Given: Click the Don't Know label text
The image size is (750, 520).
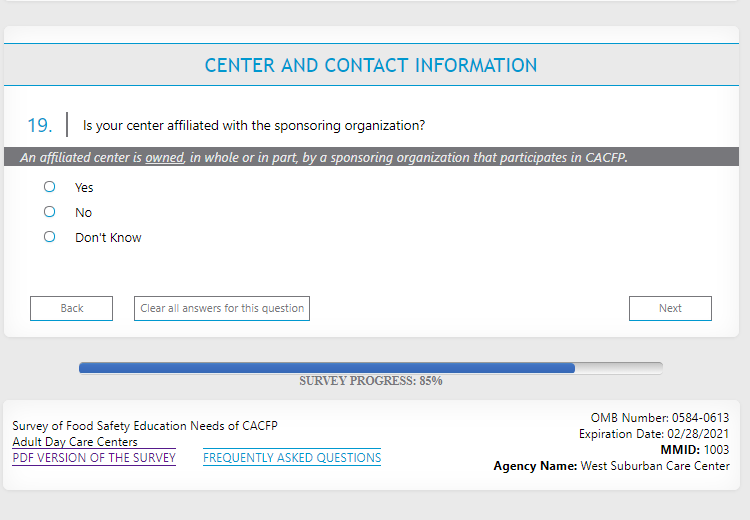Looking at the screenshot, I should click(x=108, y=237).
